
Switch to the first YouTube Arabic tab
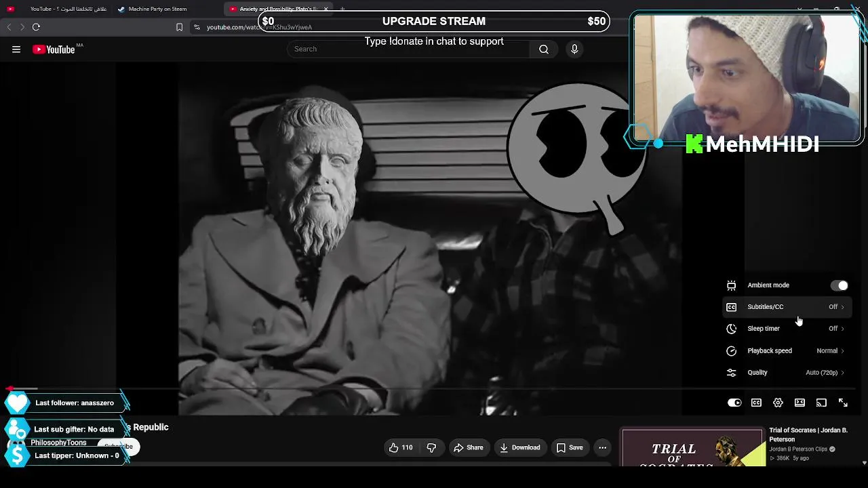(x=57, y=9)
